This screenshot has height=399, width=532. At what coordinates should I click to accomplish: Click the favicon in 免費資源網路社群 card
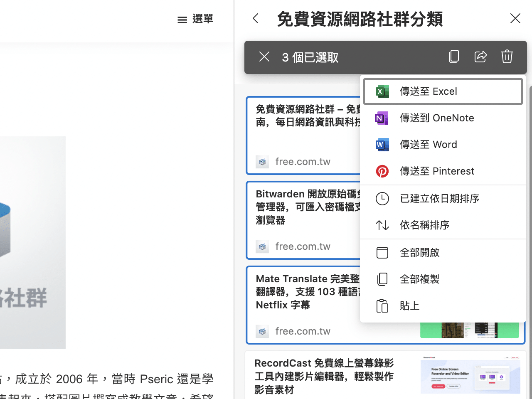[x=262, y=162]
